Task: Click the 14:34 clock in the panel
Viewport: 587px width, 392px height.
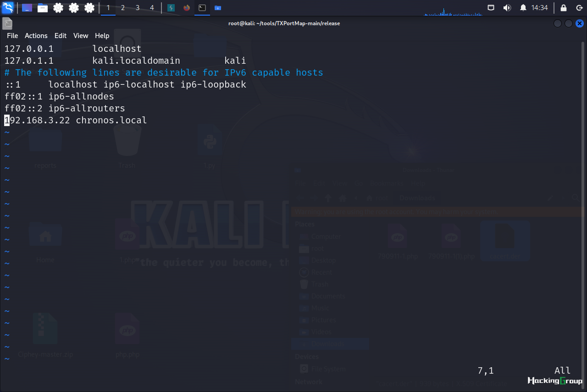Action: (539, 8)
